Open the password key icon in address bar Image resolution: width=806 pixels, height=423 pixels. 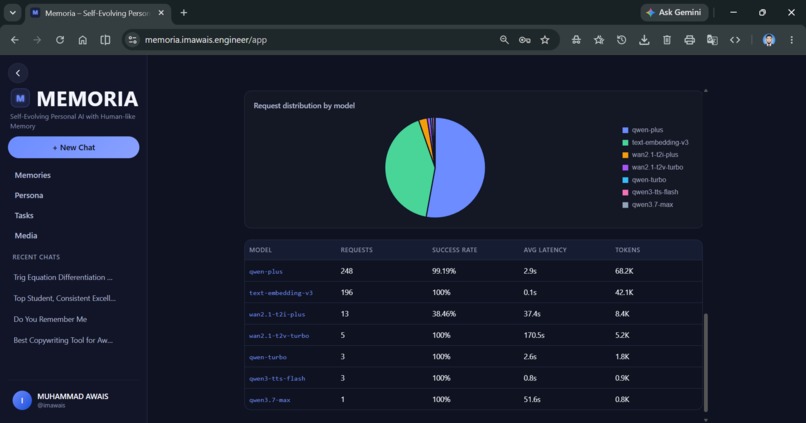pyautogui.click(x=524, y=40)
